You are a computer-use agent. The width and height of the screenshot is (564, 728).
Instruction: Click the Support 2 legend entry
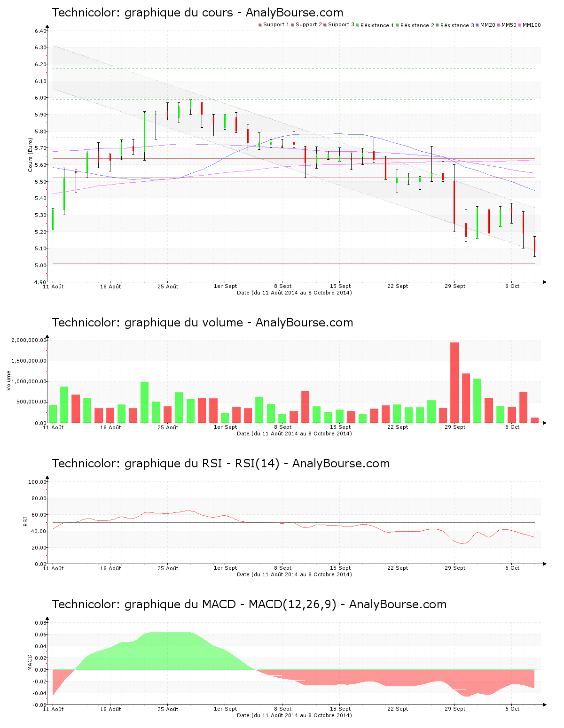306,25
